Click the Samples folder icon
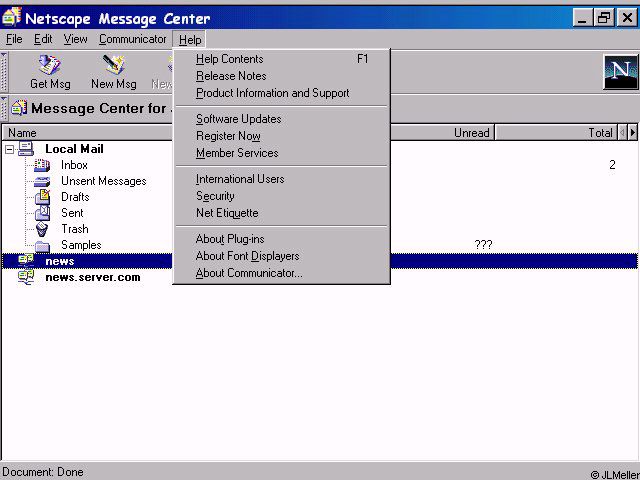Viewport: 640px width, 480px height. [x=42, y=246]
